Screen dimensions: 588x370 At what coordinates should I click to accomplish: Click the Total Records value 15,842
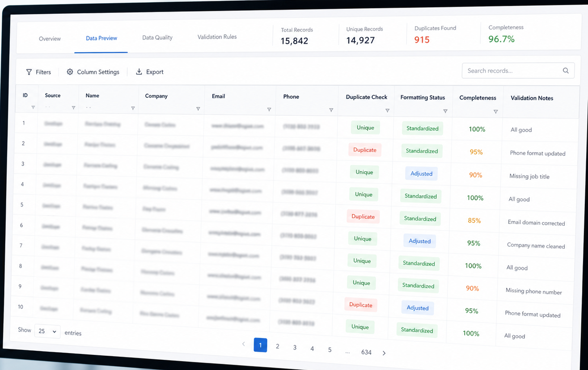(x=294, y=41)
